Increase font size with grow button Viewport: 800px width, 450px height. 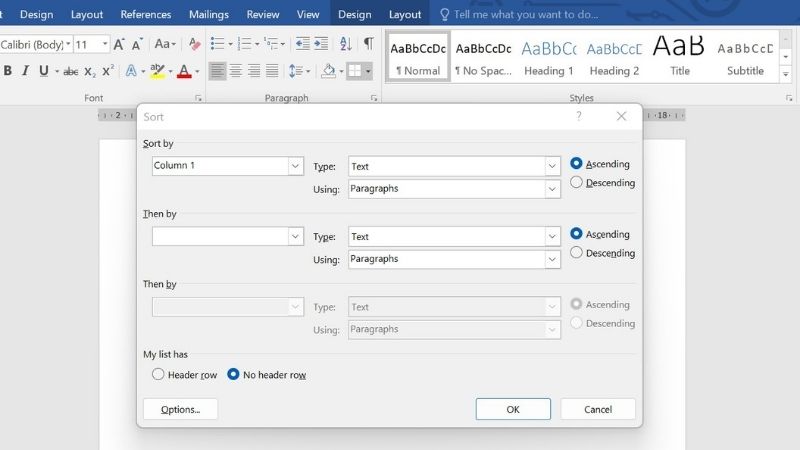[x=119, y=44]
